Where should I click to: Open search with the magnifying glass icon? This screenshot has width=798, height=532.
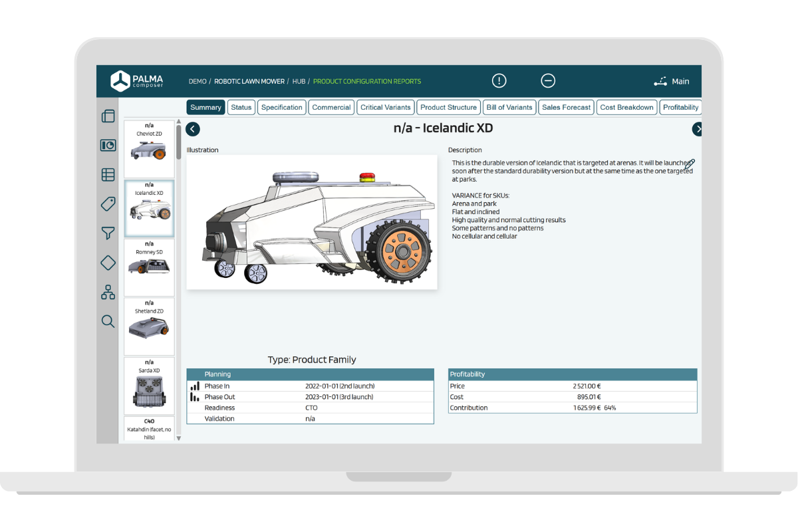(108, 322)
